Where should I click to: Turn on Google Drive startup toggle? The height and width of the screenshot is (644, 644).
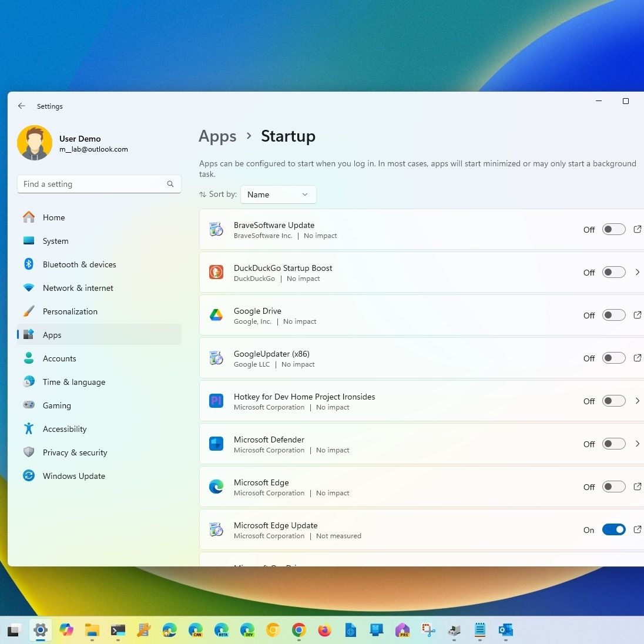(x=613, y=315)
